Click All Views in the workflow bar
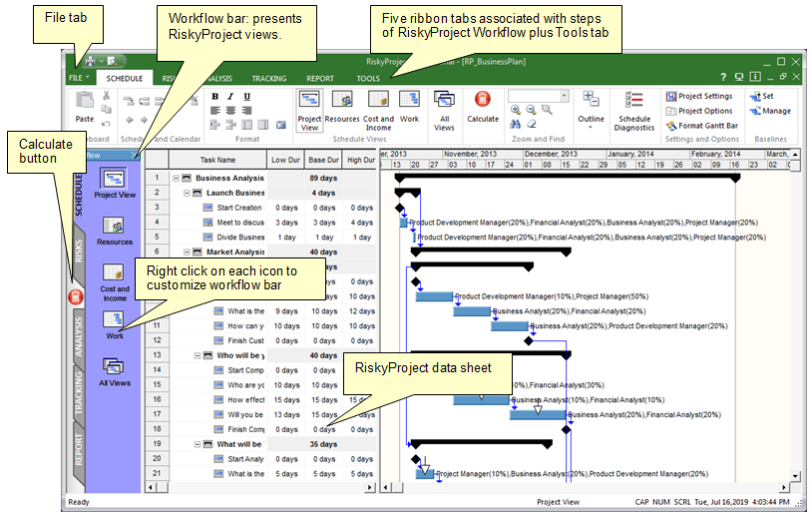This screenshot has height=514, width=812. 115,372
